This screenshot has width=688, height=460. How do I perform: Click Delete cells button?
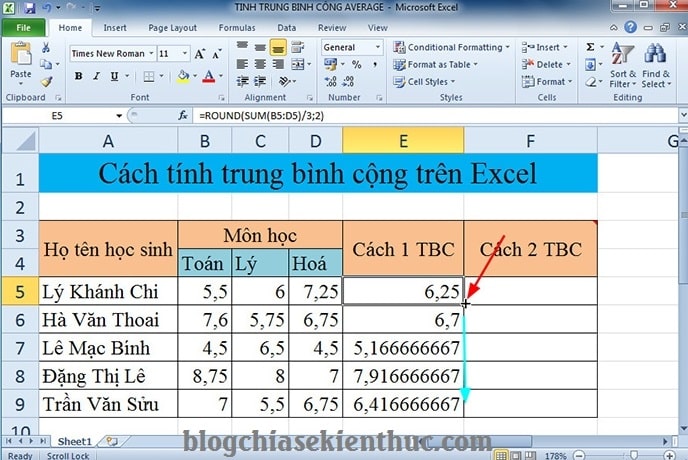pyautogui.click(x=546, y=65)
